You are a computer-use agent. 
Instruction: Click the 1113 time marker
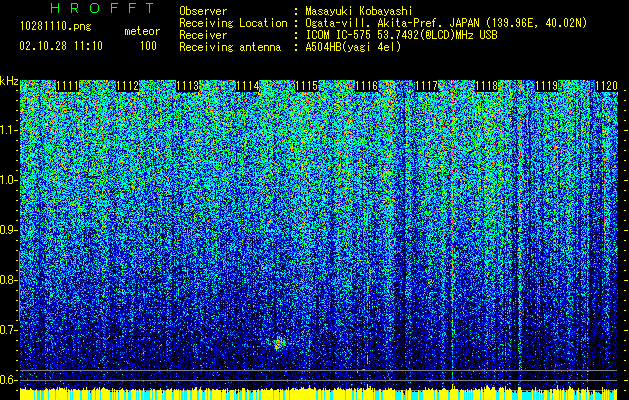(187, 86)
